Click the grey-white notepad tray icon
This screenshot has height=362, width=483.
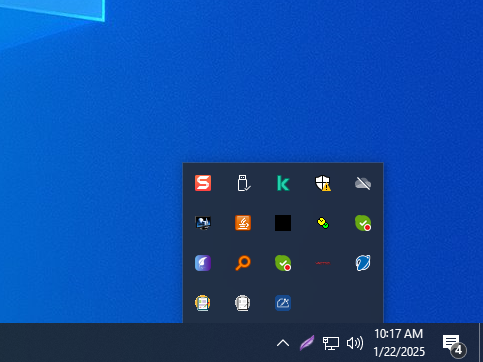(x=243, y=303)
